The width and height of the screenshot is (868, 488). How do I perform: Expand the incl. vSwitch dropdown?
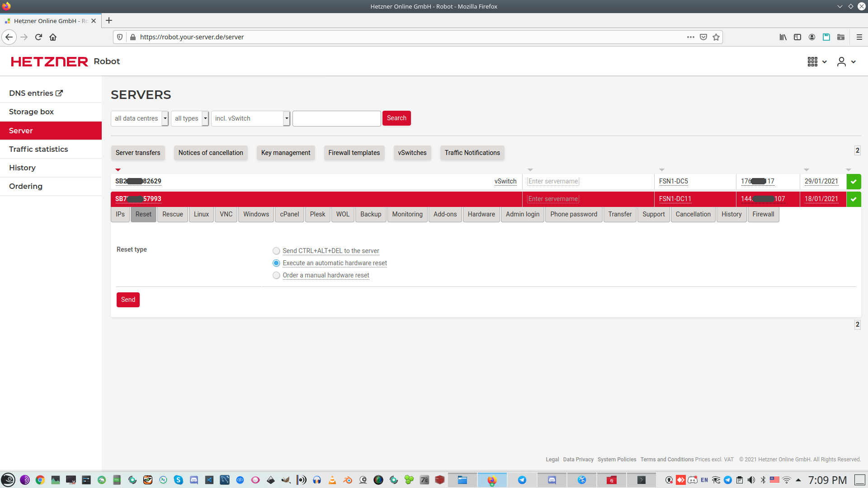[x=250, y=118]
